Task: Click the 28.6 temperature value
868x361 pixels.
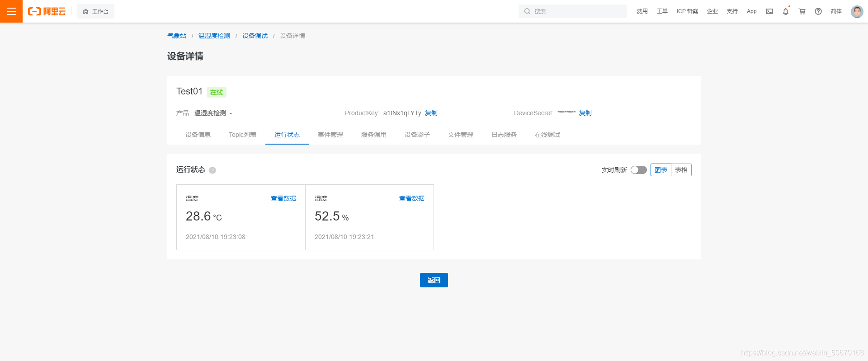Action: pyautogui.click(x=198, y=216)
